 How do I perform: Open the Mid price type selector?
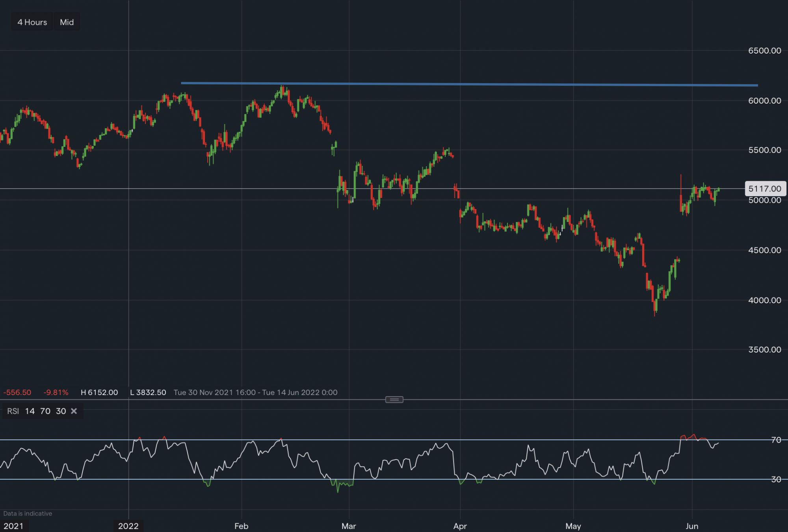coord(67,22)
